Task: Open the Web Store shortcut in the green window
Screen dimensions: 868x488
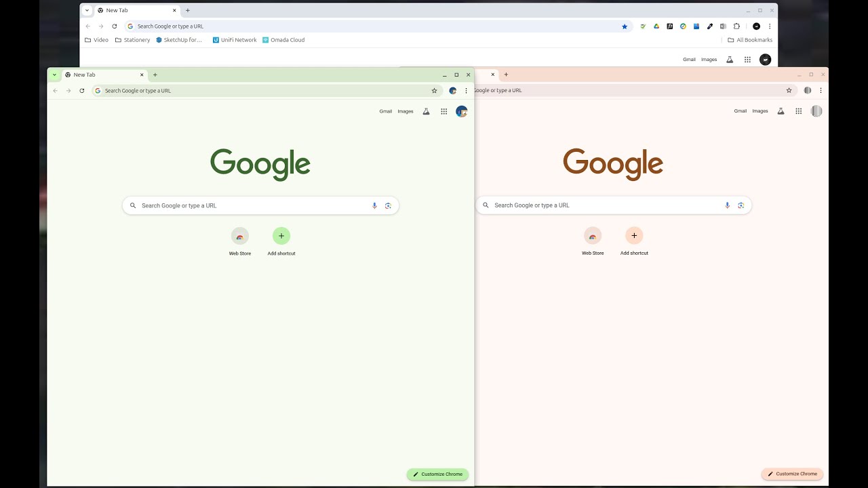Action: (x=240, y=236)
